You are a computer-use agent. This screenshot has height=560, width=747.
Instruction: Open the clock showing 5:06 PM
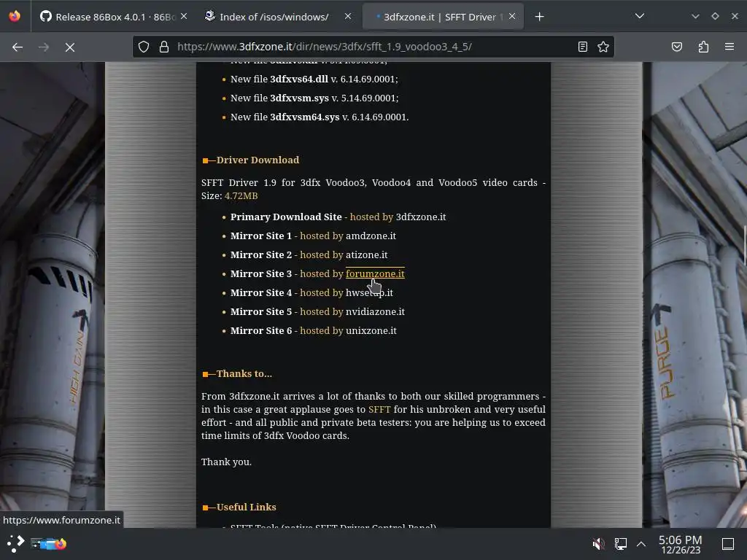(680, 544)
